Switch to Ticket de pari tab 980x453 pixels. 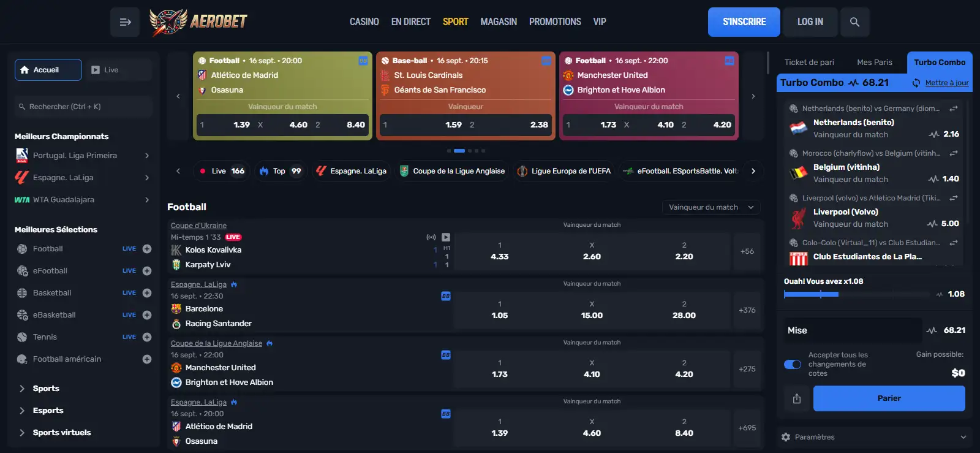click(x=809, y=63)
